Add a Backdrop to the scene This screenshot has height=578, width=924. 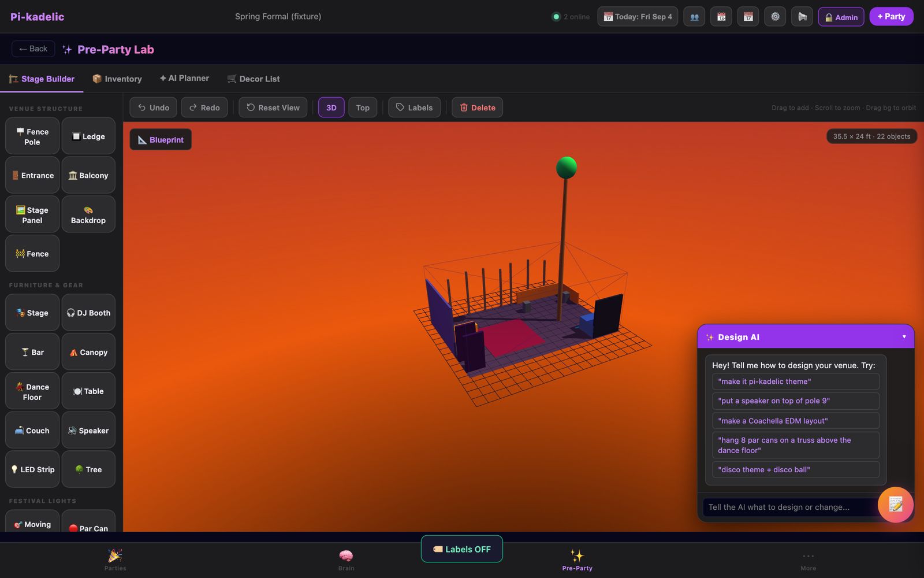click(x=88, y=214)
